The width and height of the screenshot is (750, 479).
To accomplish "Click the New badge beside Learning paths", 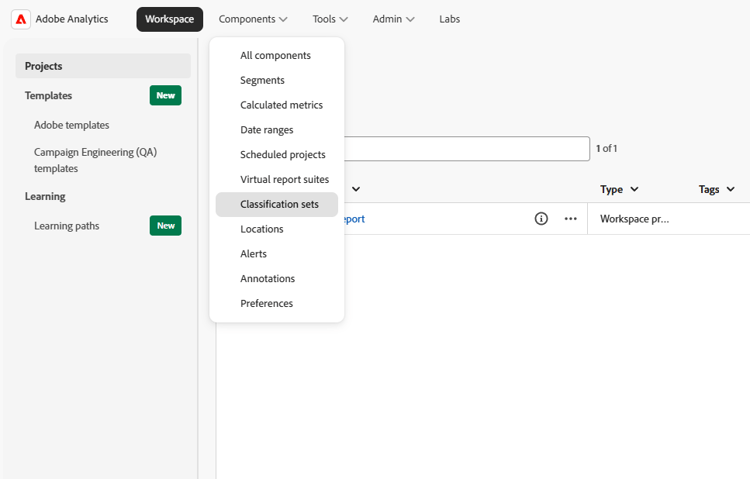I will click(x=165, y=226).
